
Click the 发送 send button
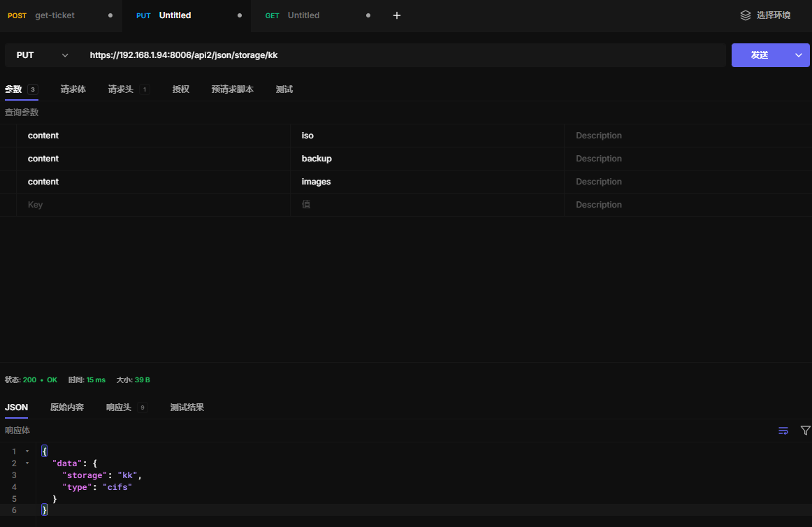[760, 55]
